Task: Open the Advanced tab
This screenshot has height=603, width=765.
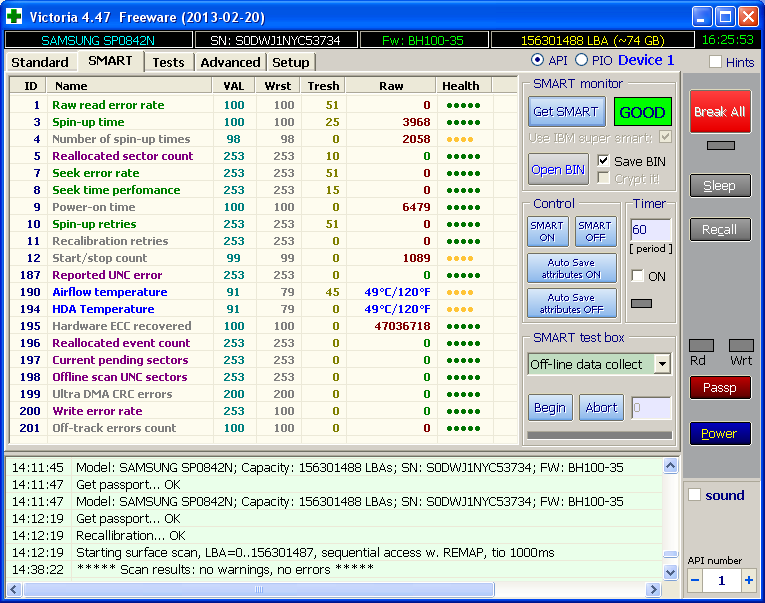Action: point(230,62)
